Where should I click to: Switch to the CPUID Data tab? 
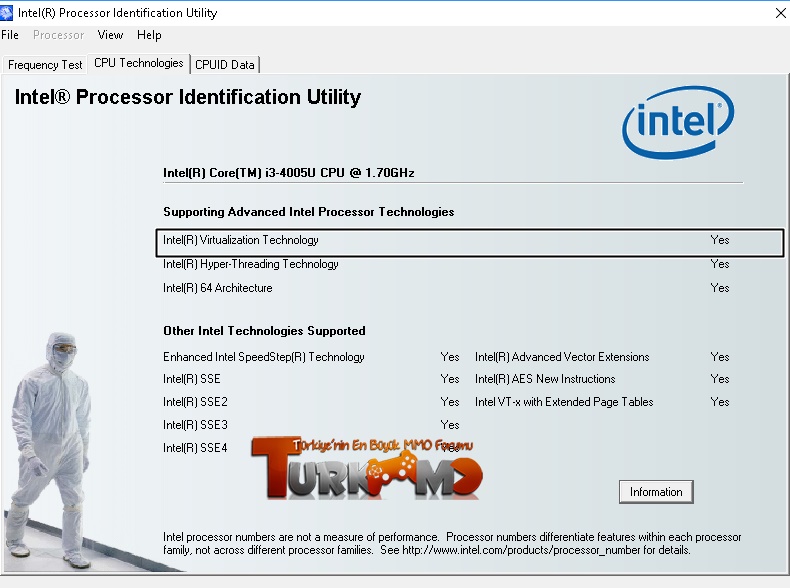(x=225, y=65)
